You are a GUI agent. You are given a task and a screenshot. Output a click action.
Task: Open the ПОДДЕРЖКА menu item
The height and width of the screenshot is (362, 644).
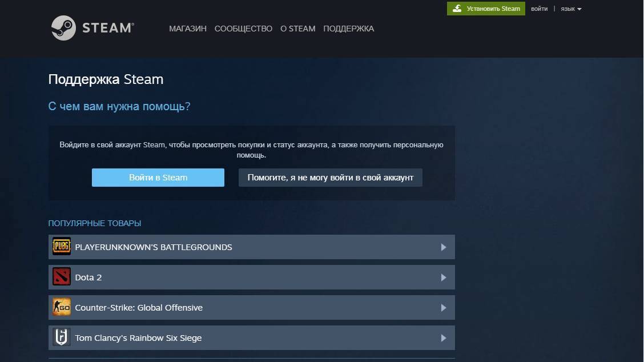click(x=348, y=29)
